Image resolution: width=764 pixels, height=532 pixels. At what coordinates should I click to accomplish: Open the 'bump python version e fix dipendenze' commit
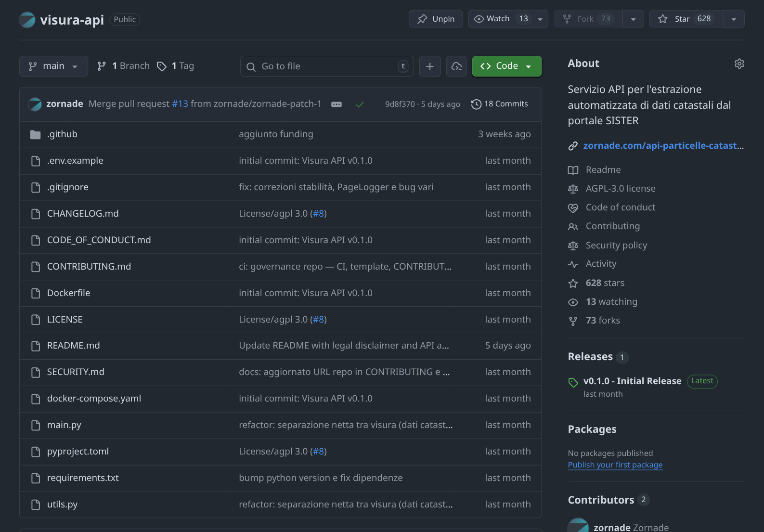(x=321, y=478)
